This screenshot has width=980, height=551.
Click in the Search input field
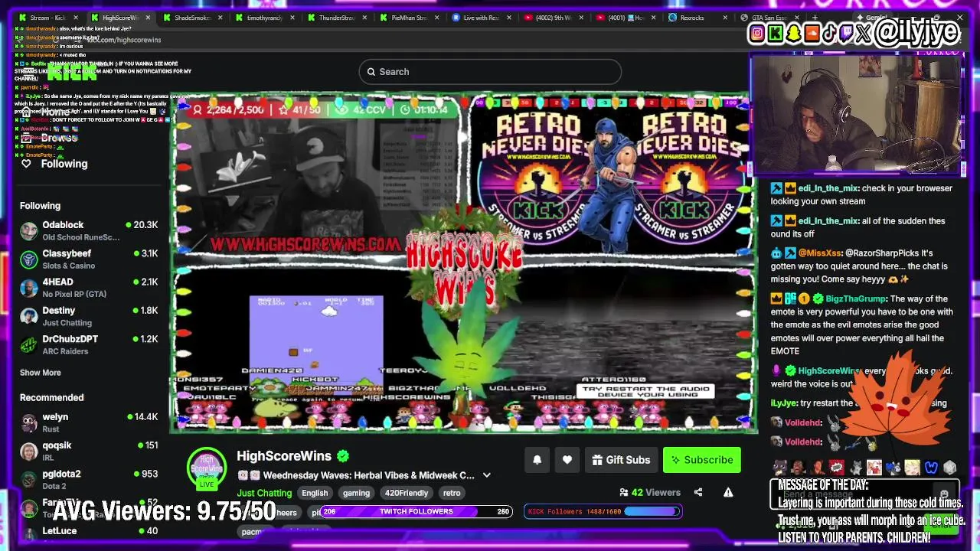(x=490, y=72)
